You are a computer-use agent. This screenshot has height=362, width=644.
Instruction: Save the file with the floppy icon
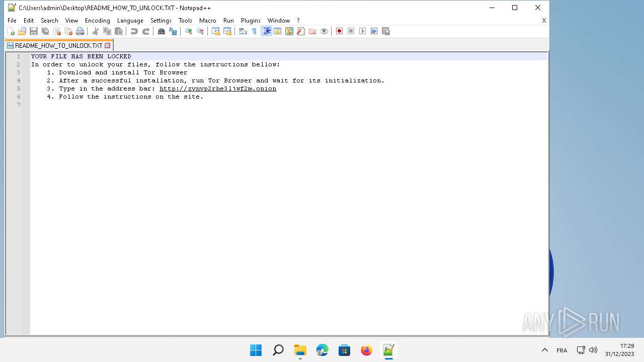click(x=34, y=31)
